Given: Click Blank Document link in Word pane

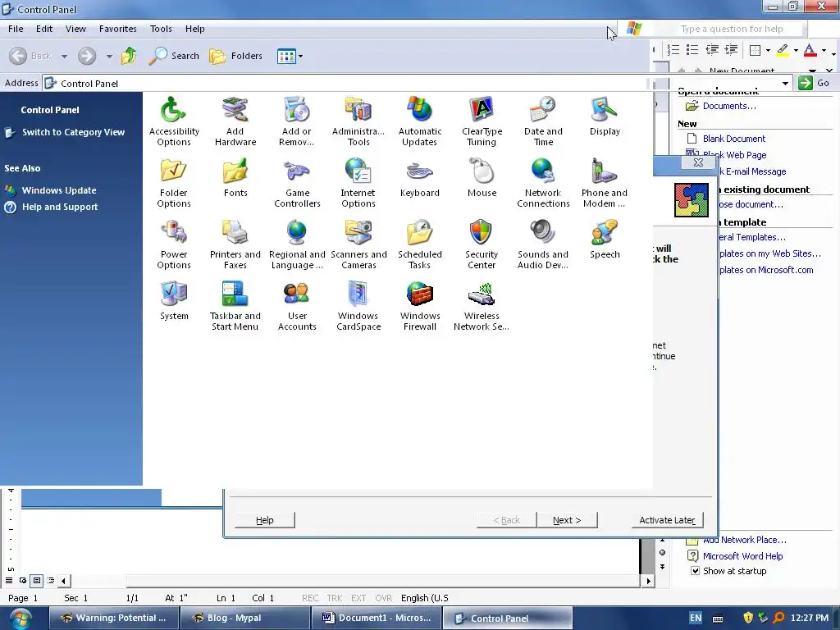Looking at the screenshot, I should tap(734, 139).
